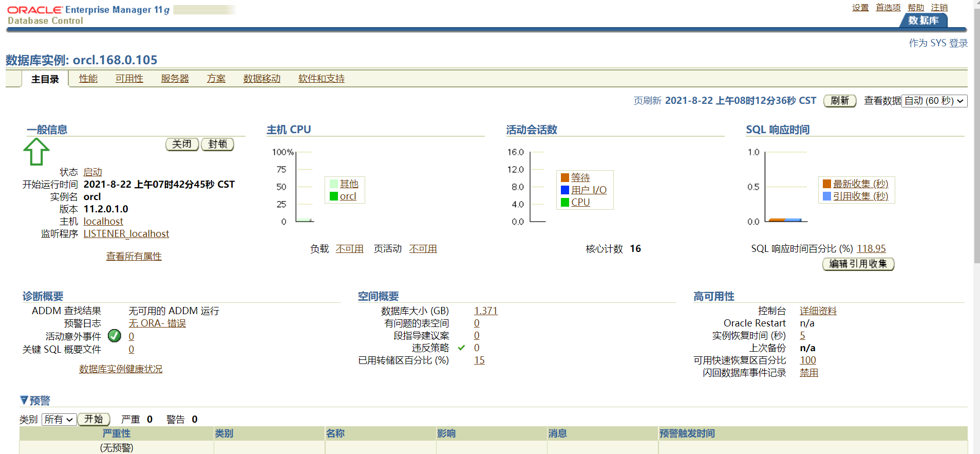Click the 严重性 column header
This screenshot has height=454, width=980.
117,433
